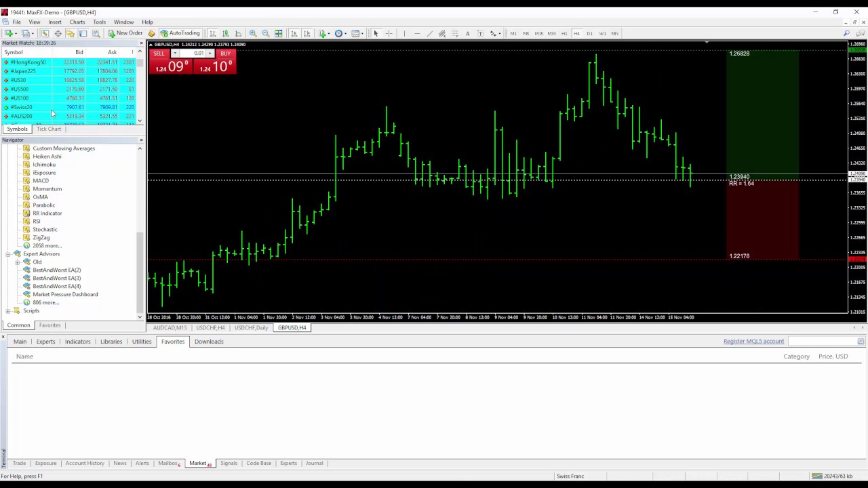Toggle the Chart Shift option
The image size is (868, 488).
pos(307,33)
